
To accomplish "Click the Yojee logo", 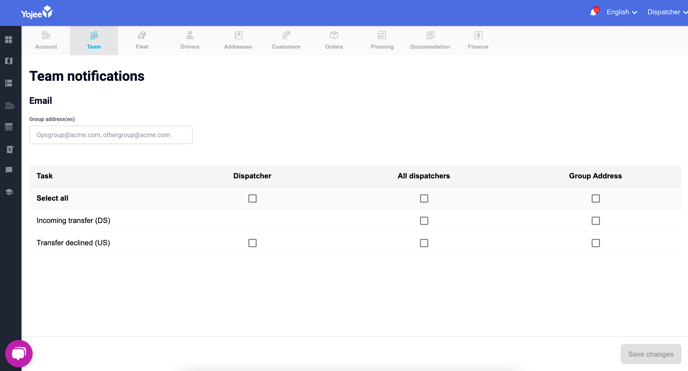I will click(36, 13).
